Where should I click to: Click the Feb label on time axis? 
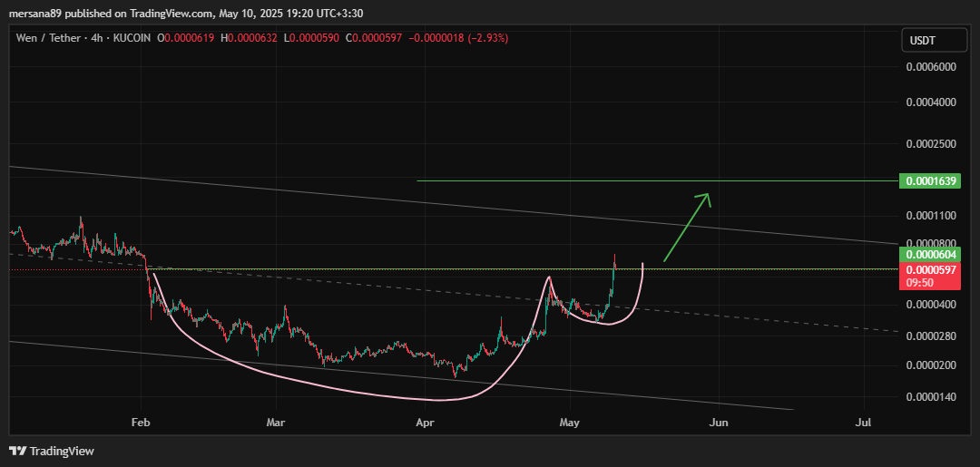[142, 423]
